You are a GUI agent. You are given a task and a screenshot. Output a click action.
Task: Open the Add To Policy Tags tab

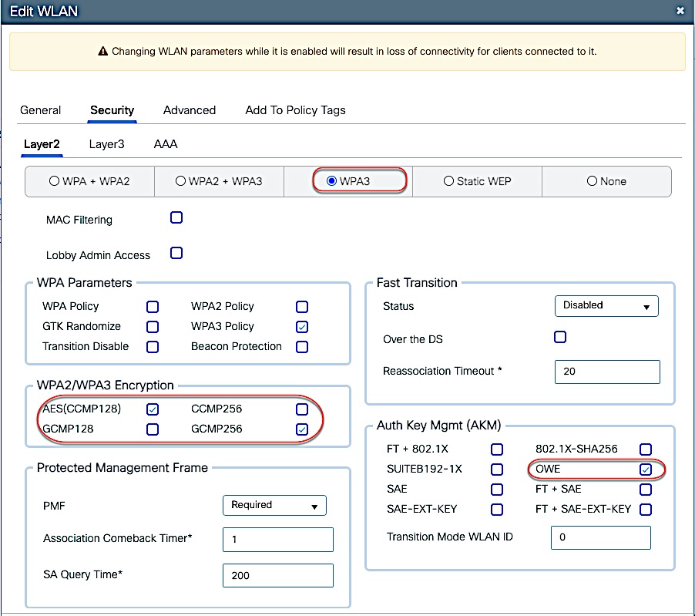click(x=294, y=110)
